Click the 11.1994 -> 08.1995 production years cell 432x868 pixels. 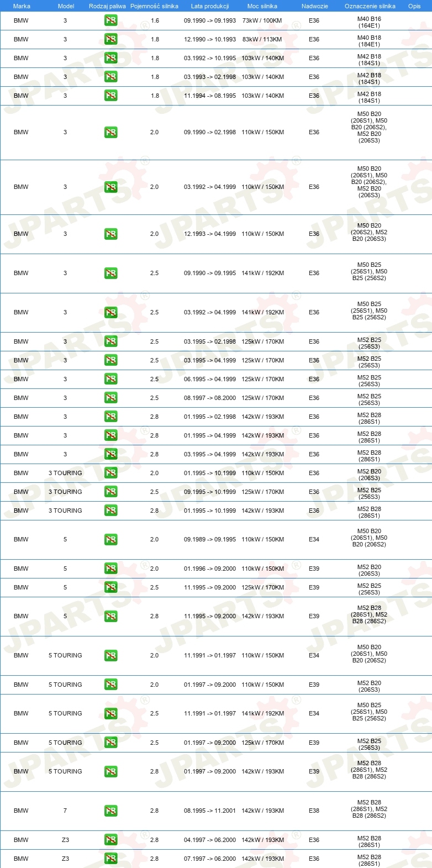(210, 96)
